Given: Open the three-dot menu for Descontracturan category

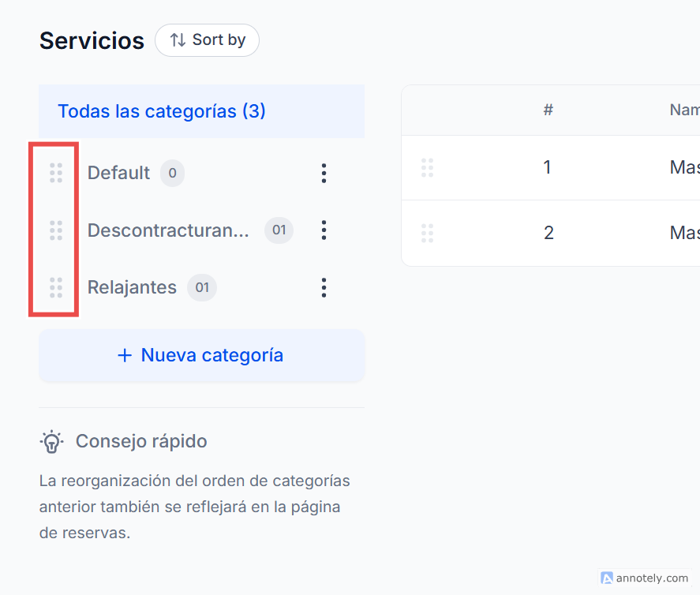Looking at the screenshot, I should [x=324, y=230].
